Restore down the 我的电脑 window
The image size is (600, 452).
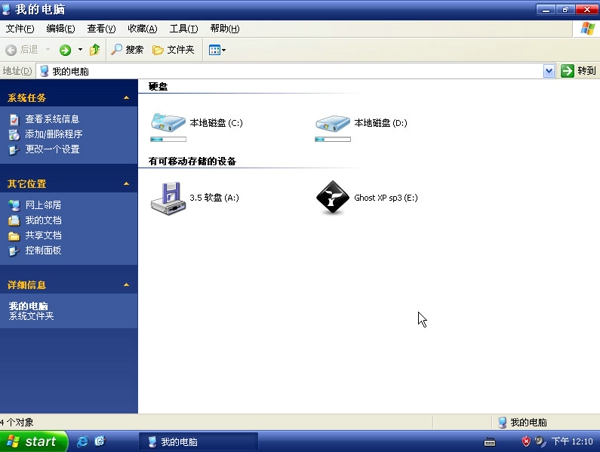click(x=565, y=9)
